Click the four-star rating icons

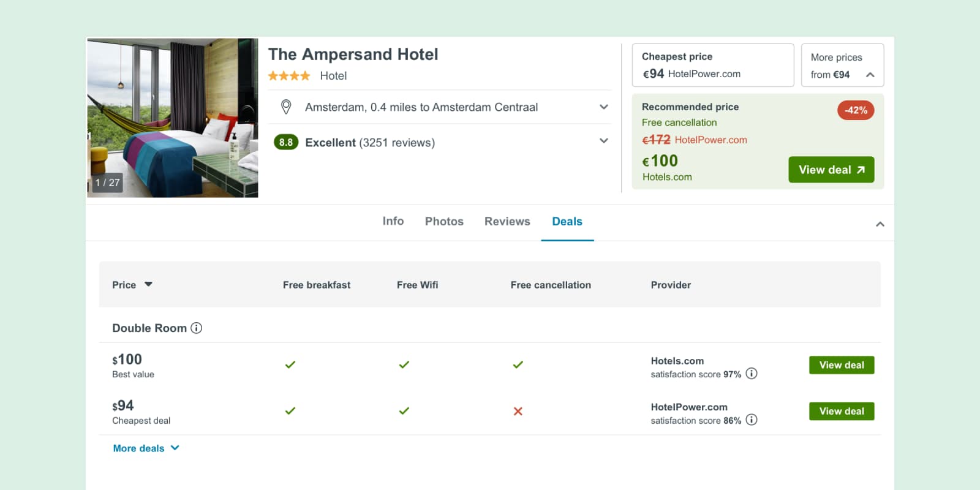point(289,76)
